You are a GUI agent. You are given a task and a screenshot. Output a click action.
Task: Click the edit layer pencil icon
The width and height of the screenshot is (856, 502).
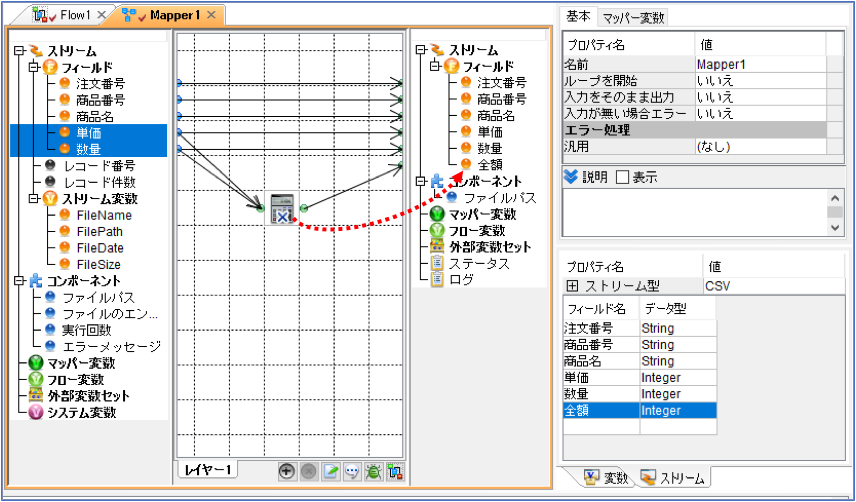330,471
